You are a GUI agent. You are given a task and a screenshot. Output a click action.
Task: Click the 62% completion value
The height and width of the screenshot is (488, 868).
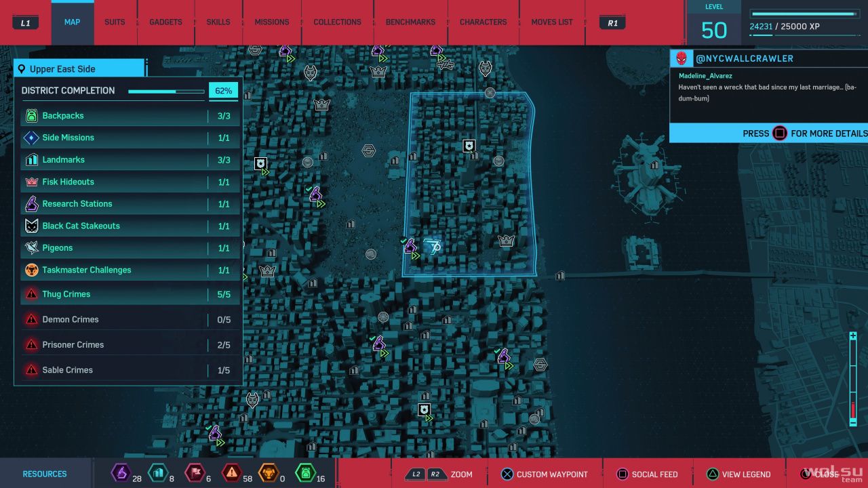click(223, 91)
